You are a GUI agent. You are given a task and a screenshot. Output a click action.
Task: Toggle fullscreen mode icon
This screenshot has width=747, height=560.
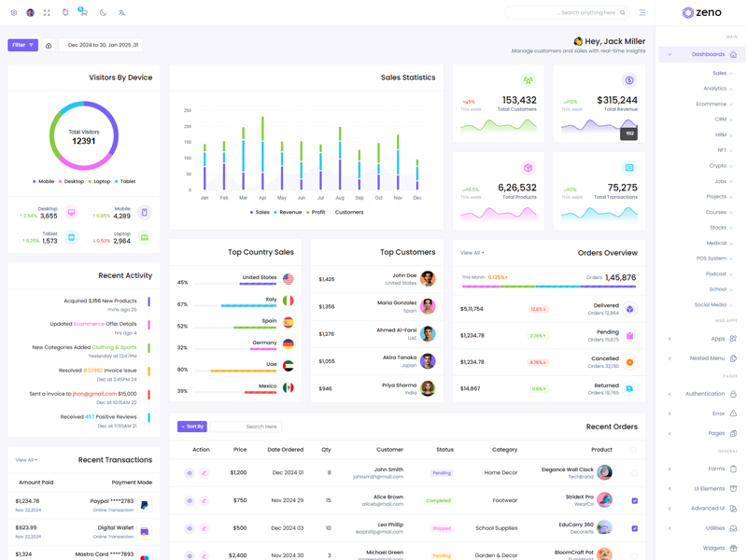(x=47, y=13)
